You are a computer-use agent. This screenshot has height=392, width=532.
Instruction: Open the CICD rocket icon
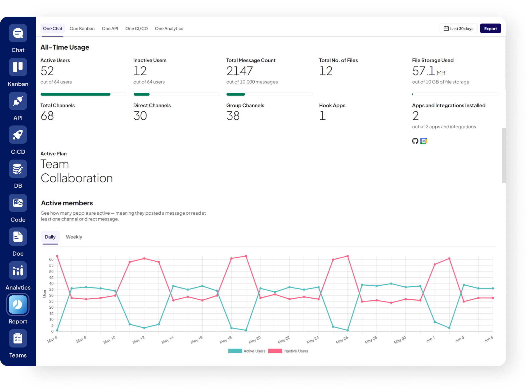pyautogui.click(x=18, y=135)
